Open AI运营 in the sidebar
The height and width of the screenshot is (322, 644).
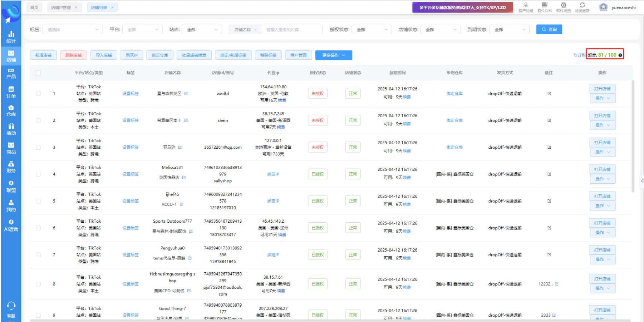coord(11,225)
